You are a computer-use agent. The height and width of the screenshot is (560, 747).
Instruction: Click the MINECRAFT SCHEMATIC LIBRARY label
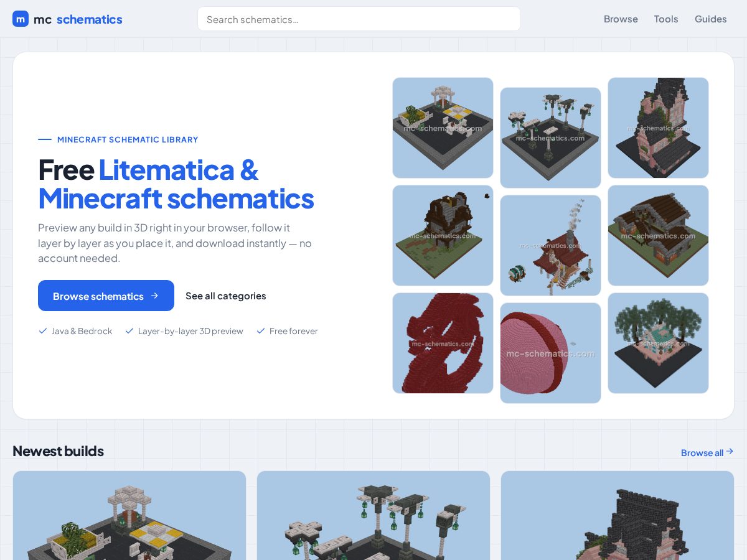(128, 139)
